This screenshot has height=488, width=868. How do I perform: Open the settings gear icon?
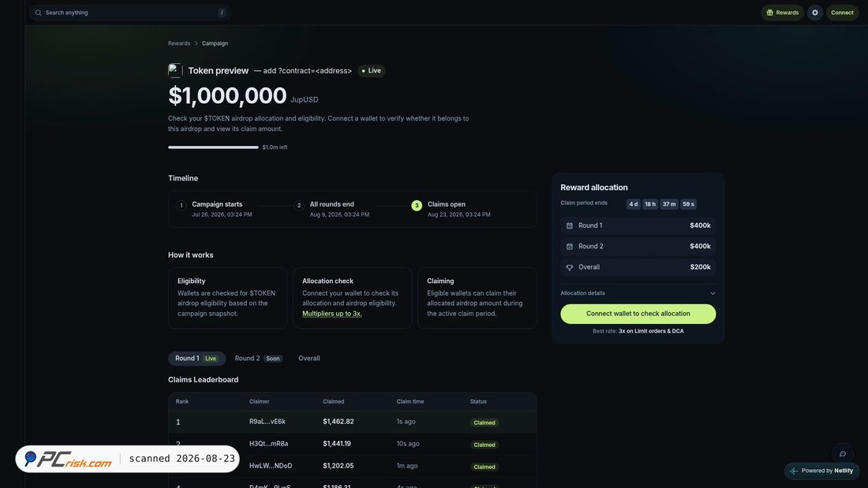pos(815,13)
